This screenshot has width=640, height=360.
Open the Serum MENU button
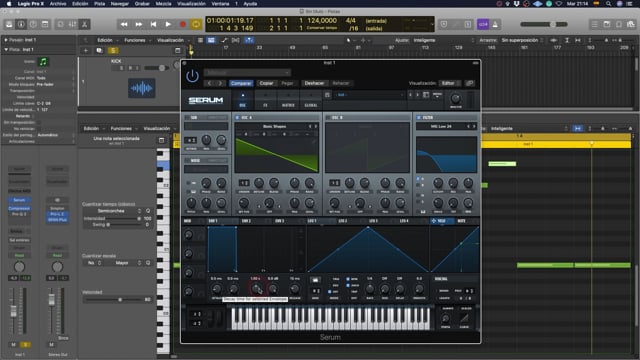coord(437,95)
